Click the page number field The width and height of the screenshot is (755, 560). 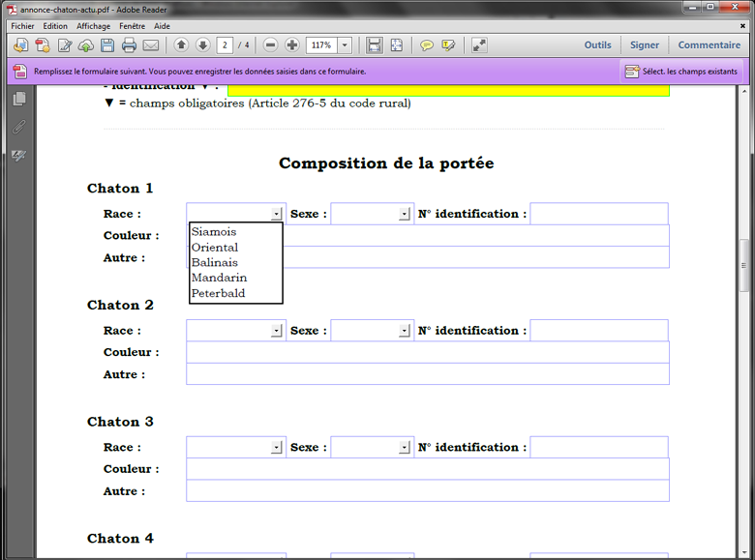(225, 45)
